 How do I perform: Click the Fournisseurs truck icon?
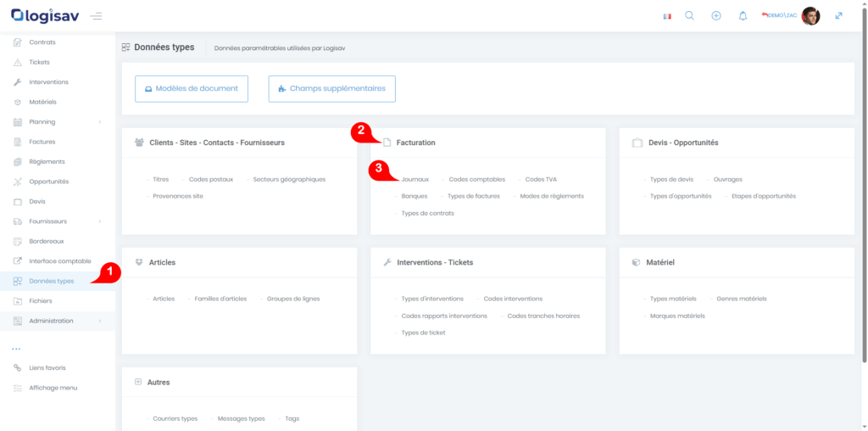(x=17, y=221)
